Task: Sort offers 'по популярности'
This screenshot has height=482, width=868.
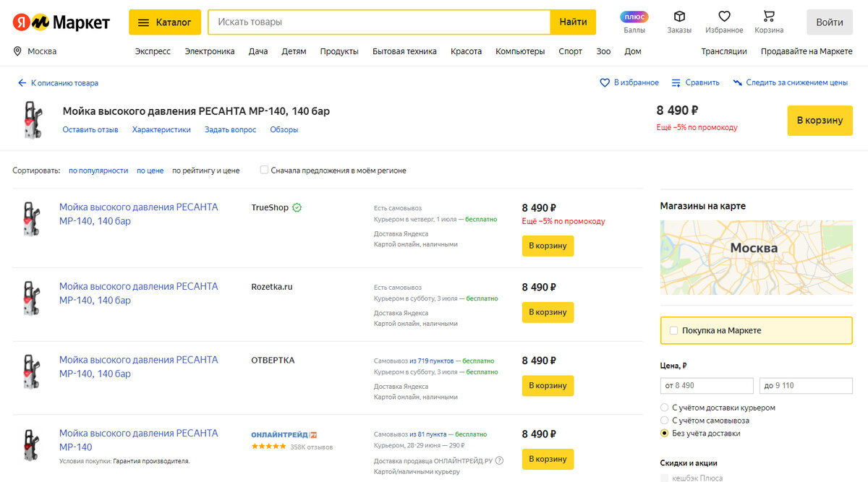Action: [98, 171]
